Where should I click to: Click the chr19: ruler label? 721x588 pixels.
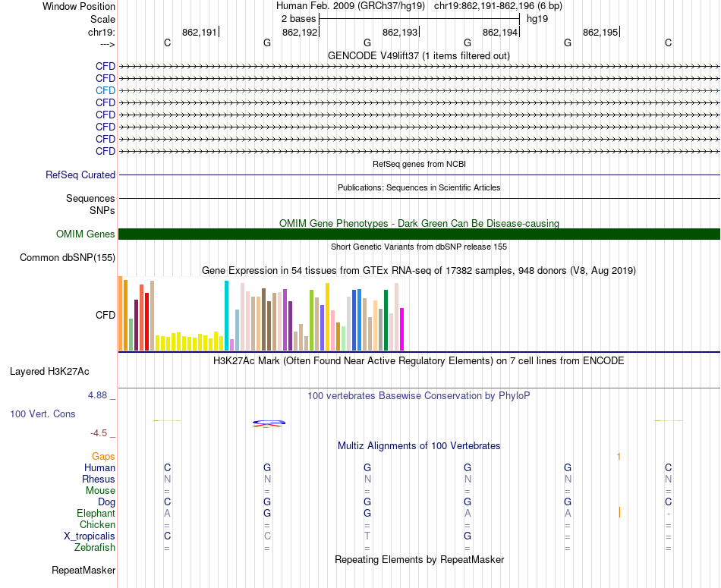pos(102,32)
